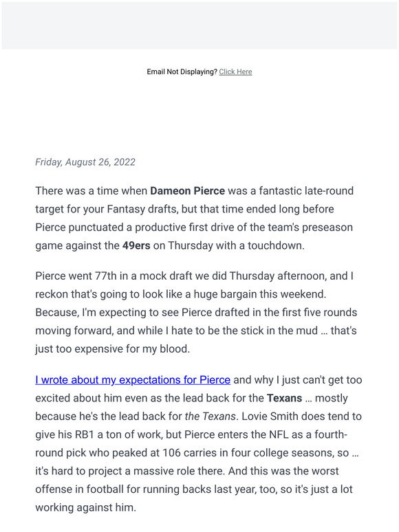Click the "Email Not Displaying?" text
The height and width of the screenshot is (532, 399).
point(182,71)
